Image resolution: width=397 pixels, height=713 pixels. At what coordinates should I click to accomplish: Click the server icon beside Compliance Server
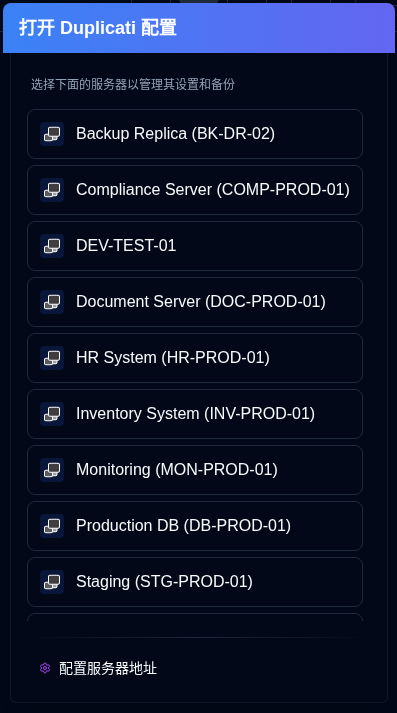[x=52, y=190]
